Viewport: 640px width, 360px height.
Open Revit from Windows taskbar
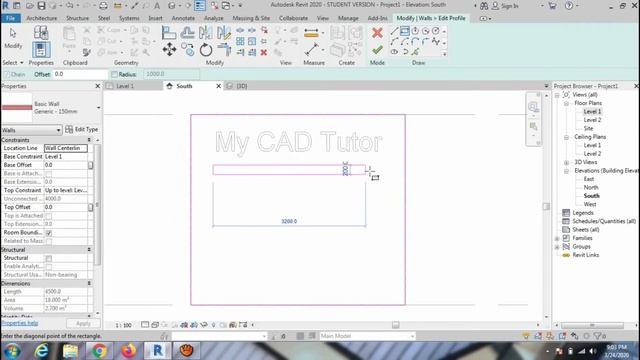158,350
